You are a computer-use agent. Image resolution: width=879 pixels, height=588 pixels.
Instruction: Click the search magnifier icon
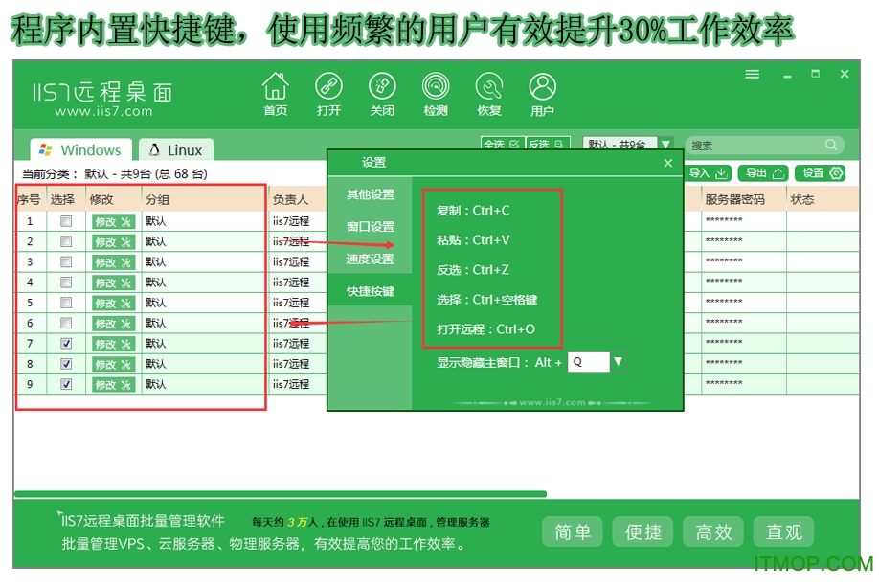[x=831, y=146]
